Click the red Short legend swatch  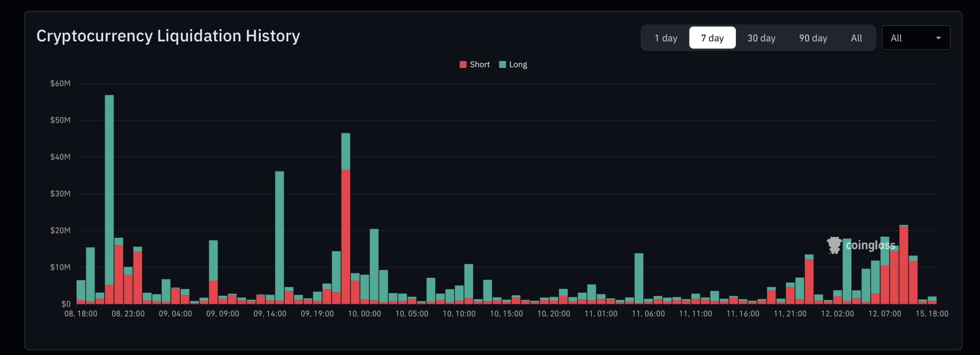[x=463, y=65]
